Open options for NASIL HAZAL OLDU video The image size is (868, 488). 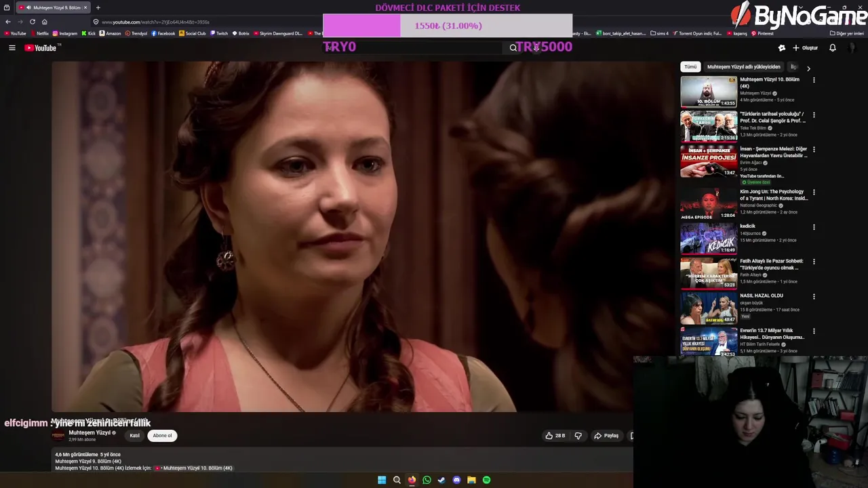click(814, 296)
